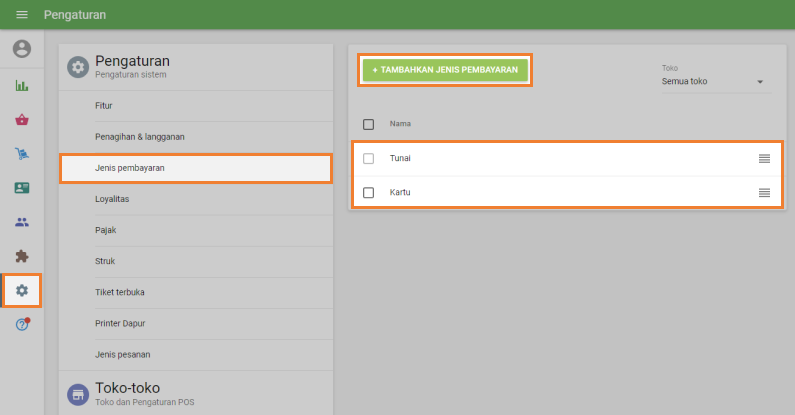Image resolution: width=795 pixels, height=415 pixels.
Task: Check the Kartu payment type checkbox
Action: tap(368, 192)
